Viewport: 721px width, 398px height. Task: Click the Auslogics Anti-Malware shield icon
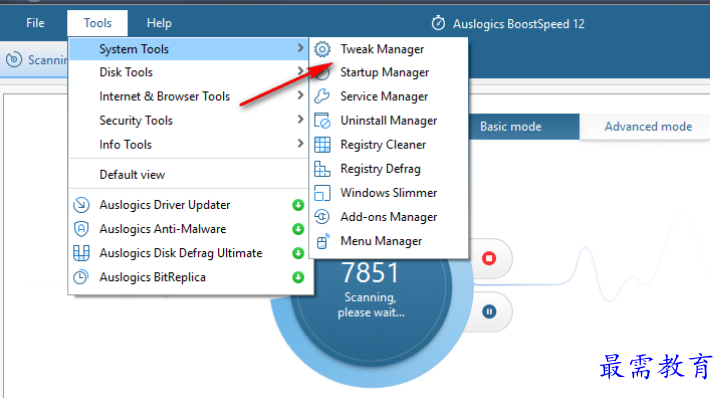81,229
